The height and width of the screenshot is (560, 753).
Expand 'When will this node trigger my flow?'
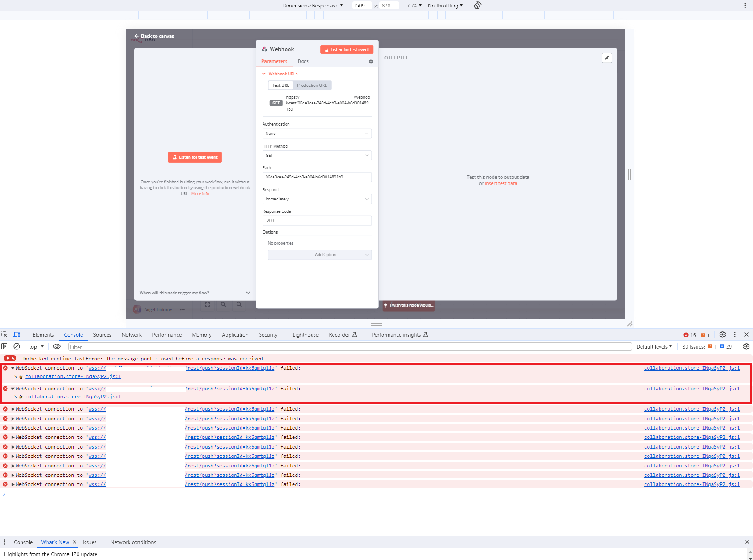pyautogui.click(x=195, y=293)
